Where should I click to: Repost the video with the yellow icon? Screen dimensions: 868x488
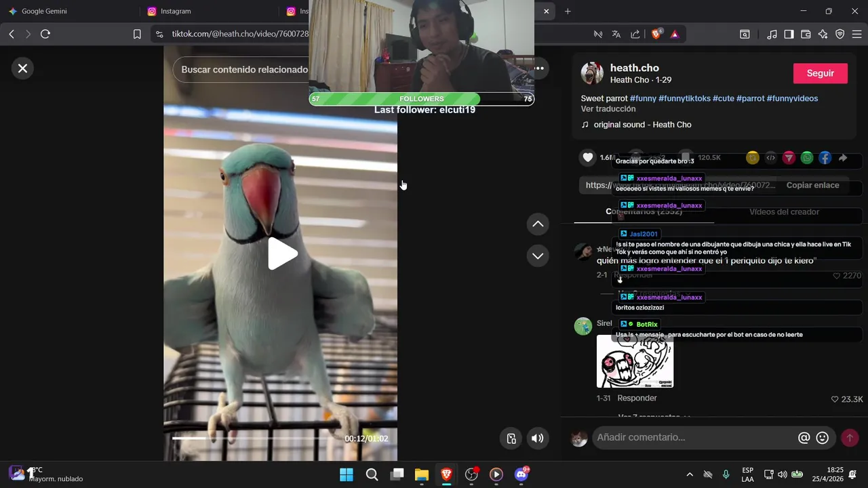pyautogui.click(x=752, y=158)
